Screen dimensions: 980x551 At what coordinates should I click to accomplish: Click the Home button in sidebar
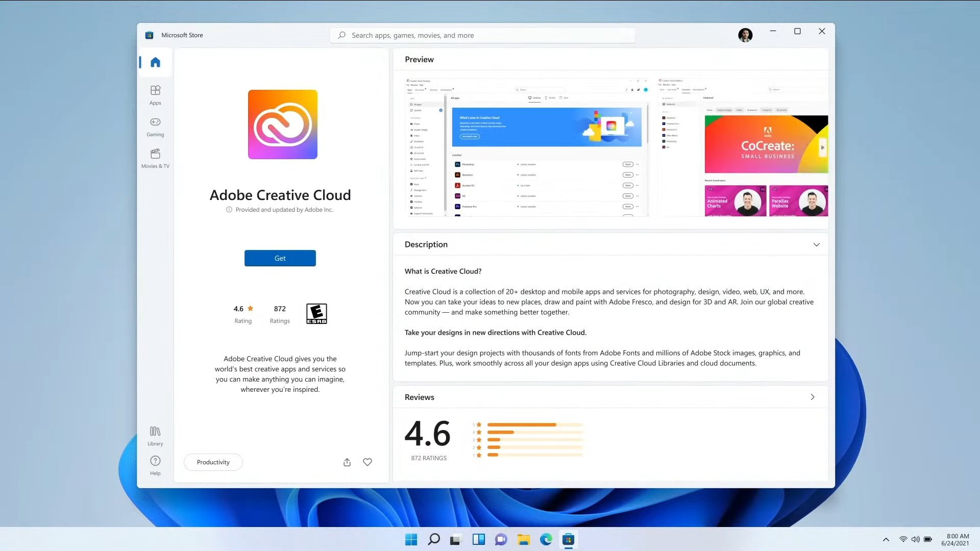(x=155, y=62)
